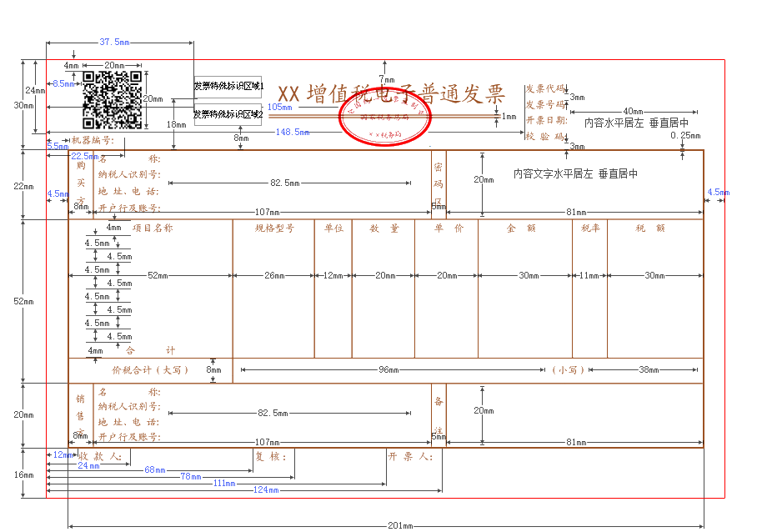The image size is (772, 532).
Task: Click the 税率 column header
Action: tap(590, 228)
